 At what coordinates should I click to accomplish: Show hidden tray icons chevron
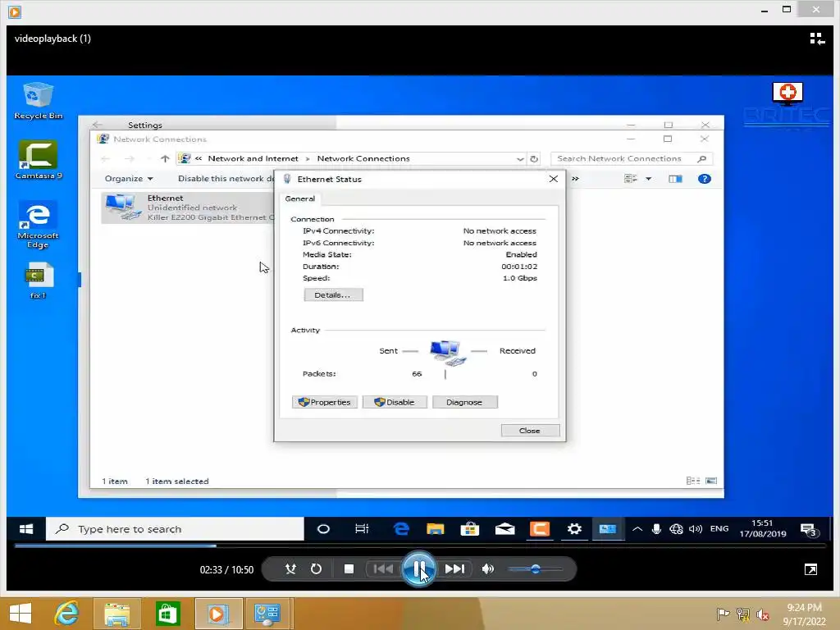637,529
